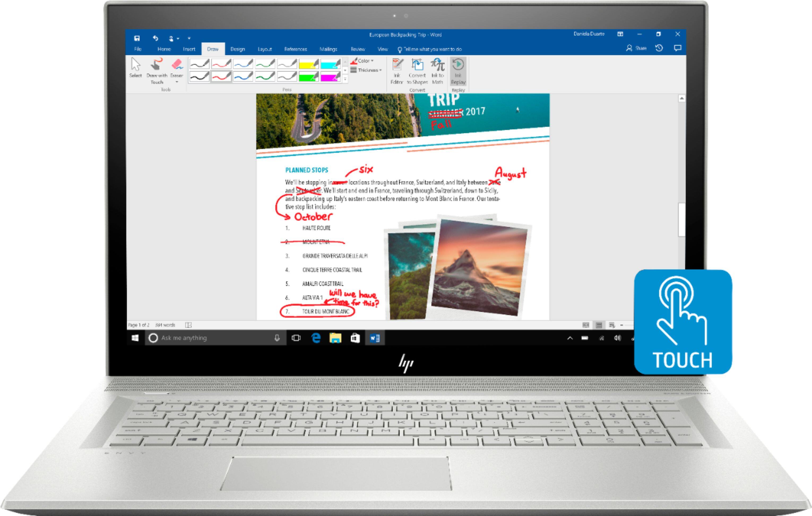
Task: Open Microsoft Edge from the taskbar
Action: coord(316,338)
